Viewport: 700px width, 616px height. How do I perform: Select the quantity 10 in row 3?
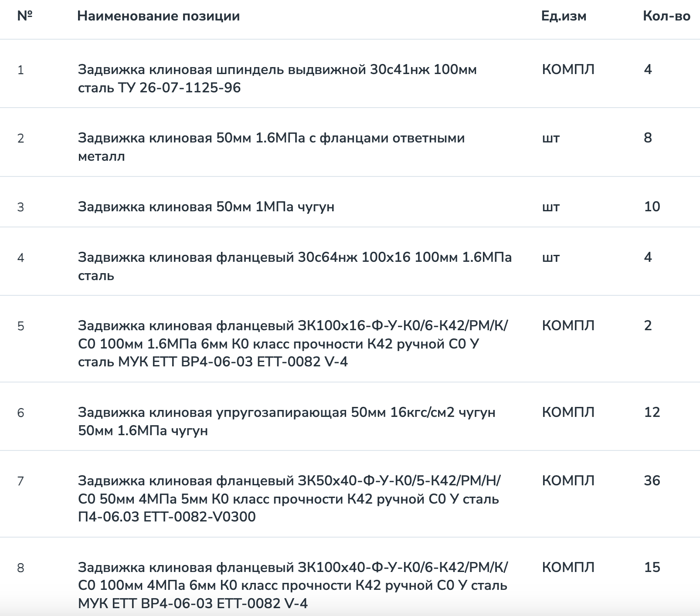pos(652,206)
